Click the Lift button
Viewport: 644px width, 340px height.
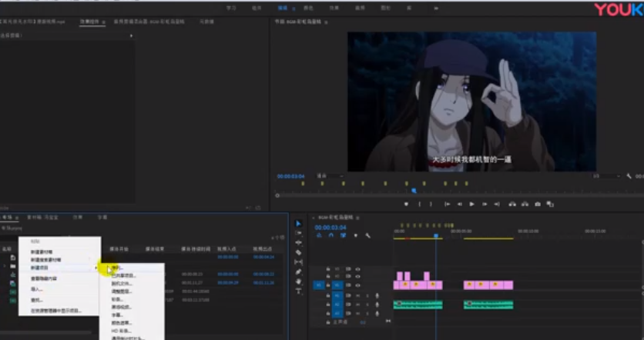(512, 205)
